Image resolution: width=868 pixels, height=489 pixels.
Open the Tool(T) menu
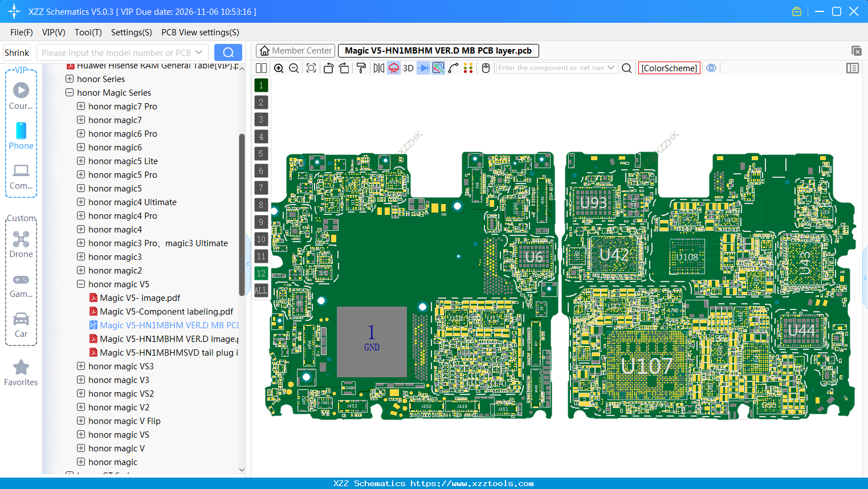click(88, 32)
